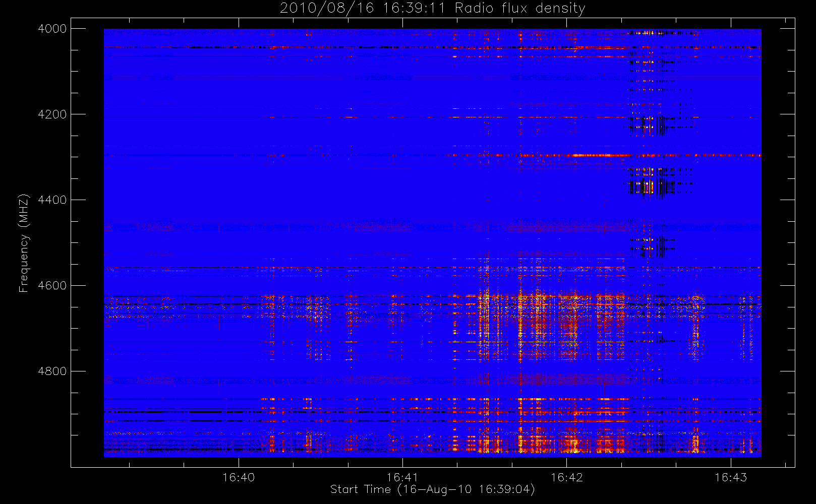Click the 4000 frequency tick label
816x504 pixels.
(52, 29)
